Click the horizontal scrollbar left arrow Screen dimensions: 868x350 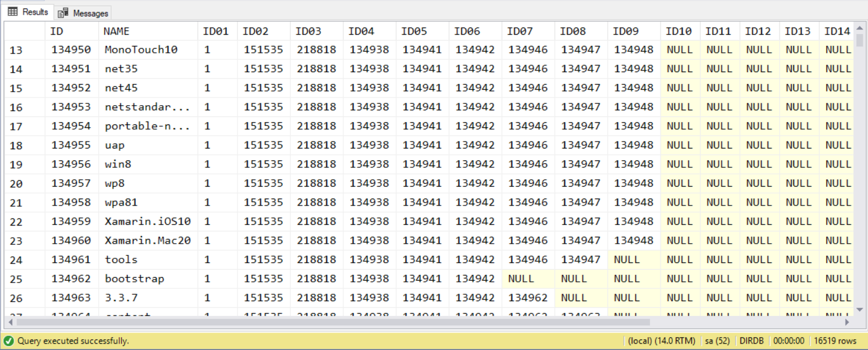pyautogui.click(x=9, y=322)
